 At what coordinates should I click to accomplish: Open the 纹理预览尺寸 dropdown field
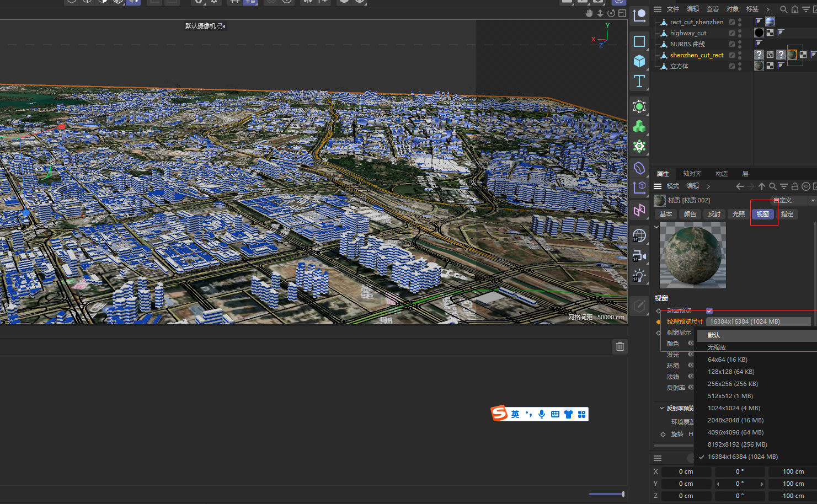(x=758, y=321)
